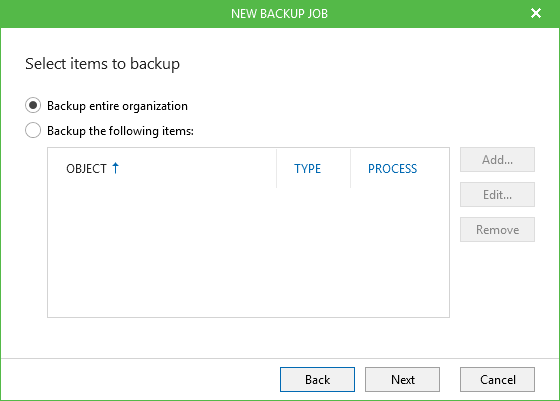This screenshot has height=401, width=560.
Task: Click the sort arrow beside OBJECT
Action: pyautogui.click(x=115, y=168)
